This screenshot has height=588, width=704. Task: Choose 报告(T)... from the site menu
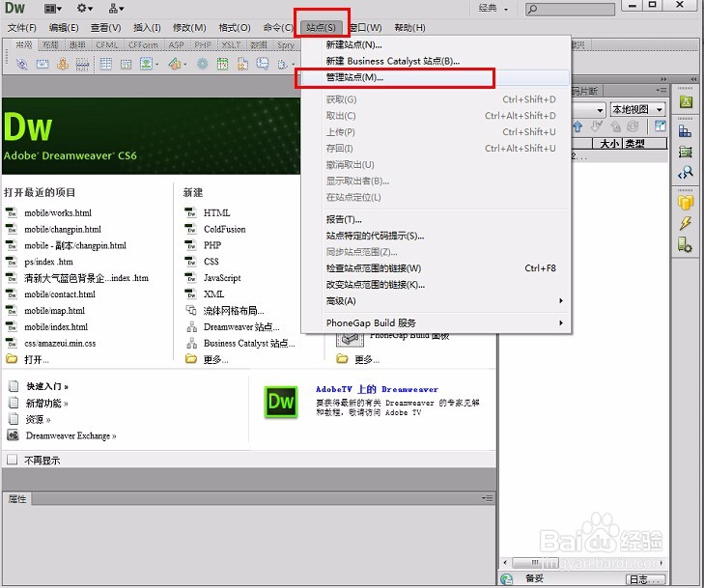pyautogui.click(x=436, y=219)
